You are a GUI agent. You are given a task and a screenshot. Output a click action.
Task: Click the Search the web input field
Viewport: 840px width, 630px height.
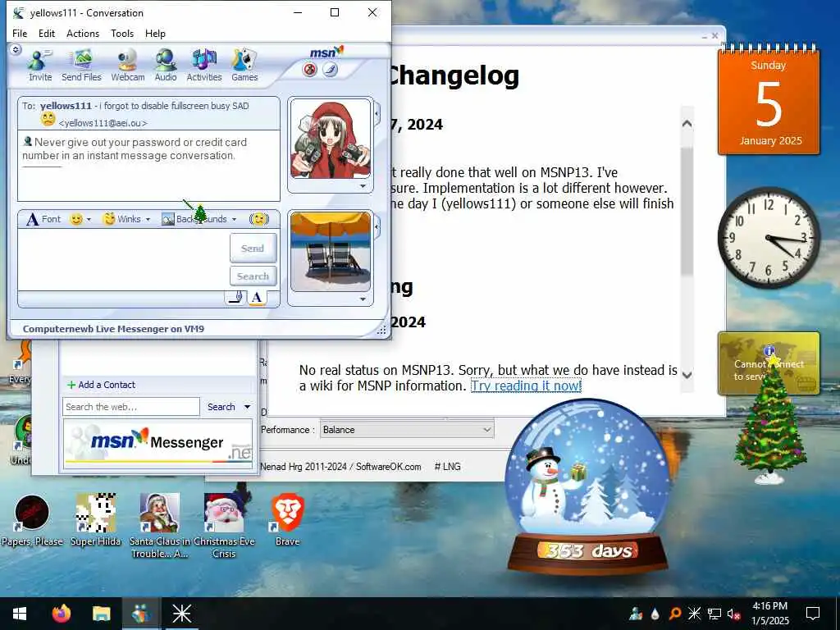click(131, 407)
